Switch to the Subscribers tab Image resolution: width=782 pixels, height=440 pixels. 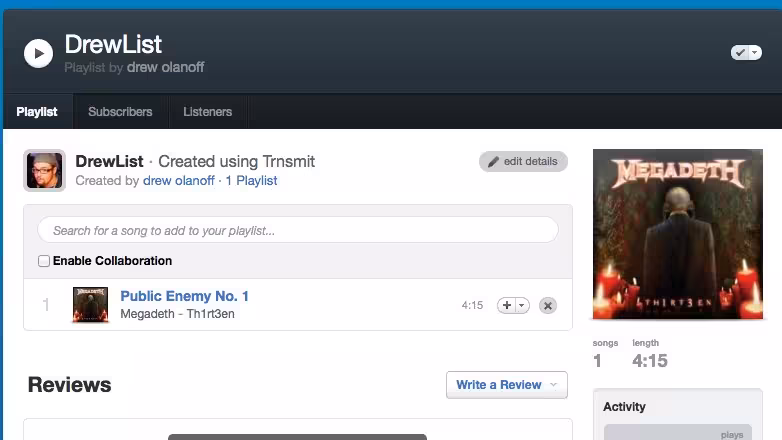[120, 112]
